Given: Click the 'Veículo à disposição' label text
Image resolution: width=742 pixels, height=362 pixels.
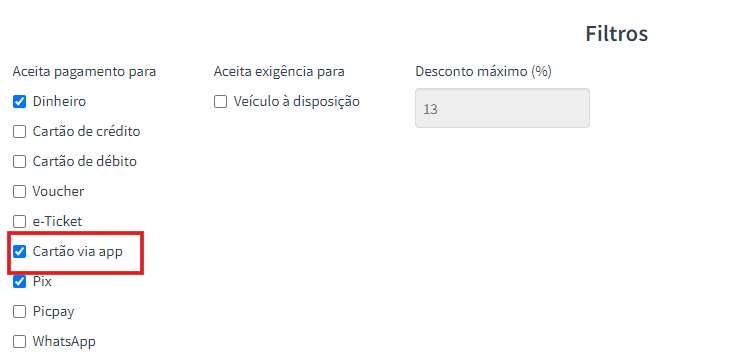Looking at the screenshot, I should [x=296, y=101].
